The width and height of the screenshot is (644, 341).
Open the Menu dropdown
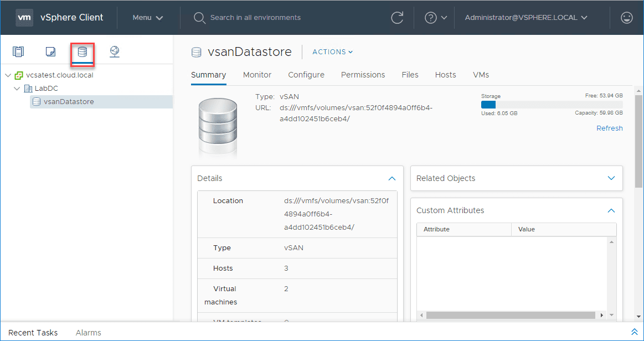(148, 18)
